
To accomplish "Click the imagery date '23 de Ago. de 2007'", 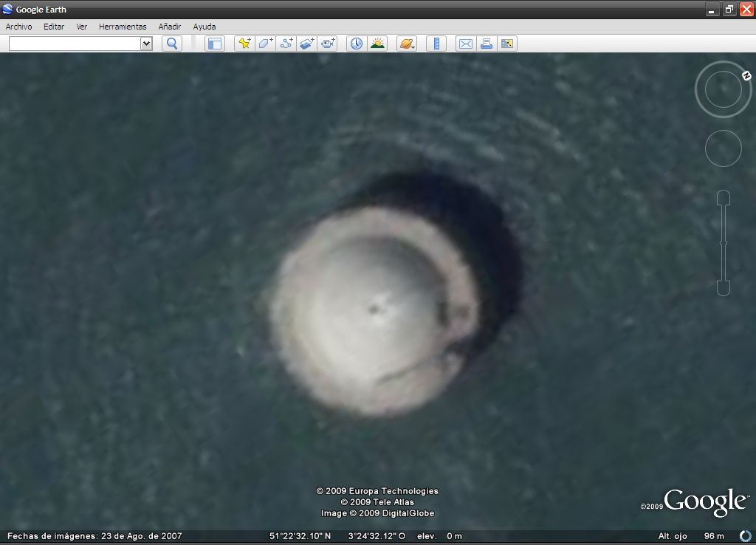I will 141,536.
